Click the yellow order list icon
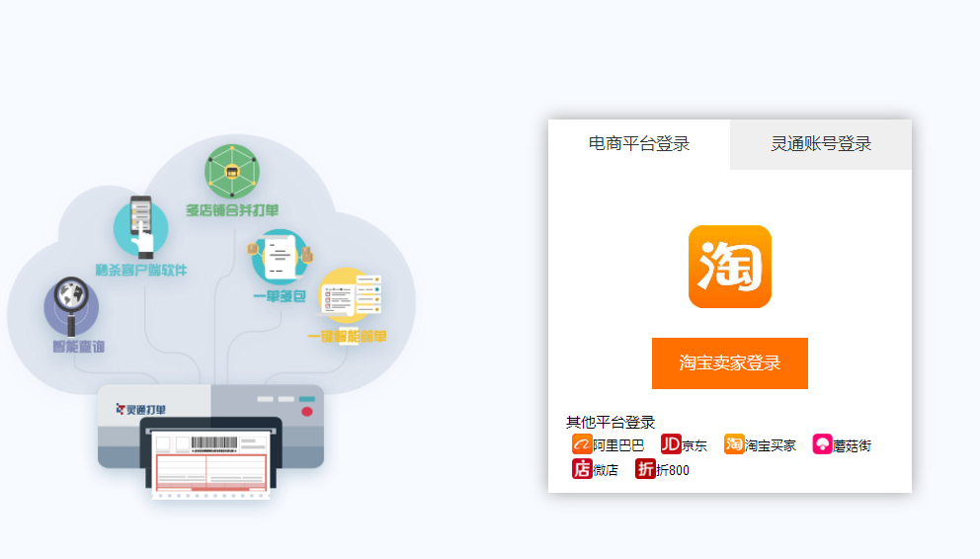980x559 pixels. [350, 295]
